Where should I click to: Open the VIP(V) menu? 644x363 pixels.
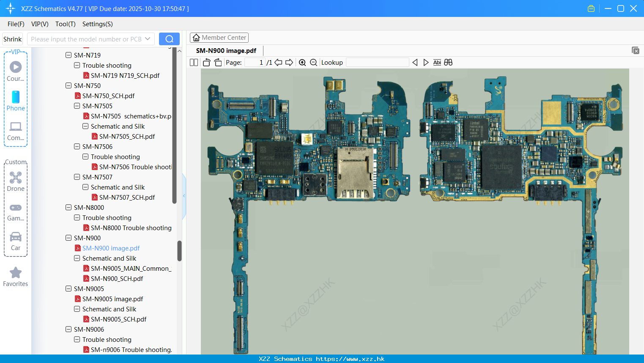coord(40,24)
